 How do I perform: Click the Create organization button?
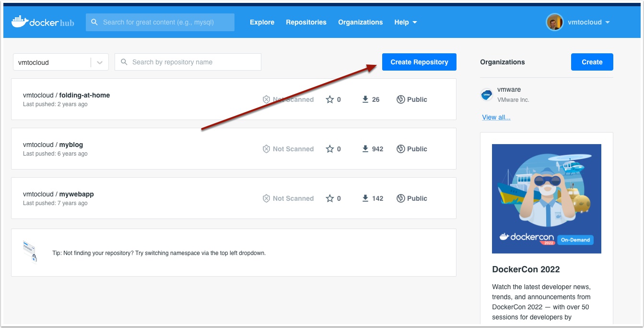tap(592, 62)
